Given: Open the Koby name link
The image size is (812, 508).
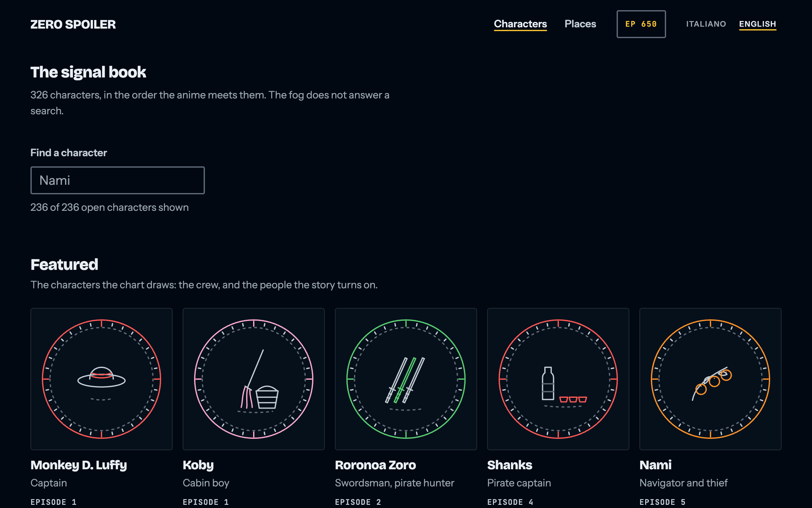Looking at the screenshot, I should point(198,465).
